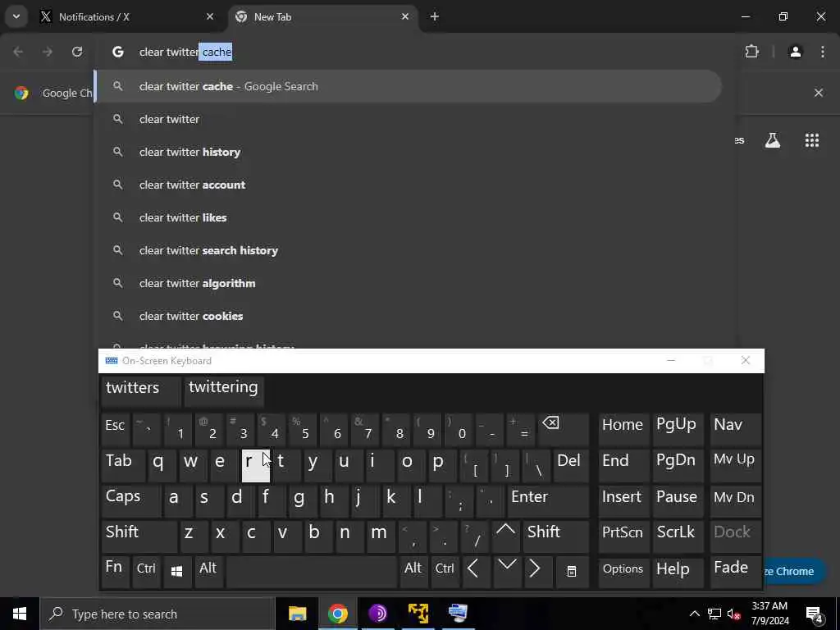This screenshot has width=840, height=630.
Task: Select the New Tab tab
Action: 324,16
